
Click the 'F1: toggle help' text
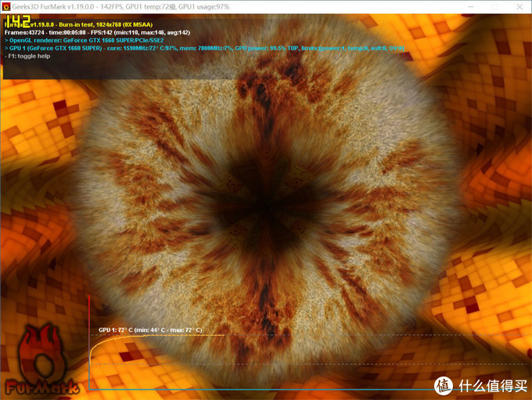click(27, 56)
